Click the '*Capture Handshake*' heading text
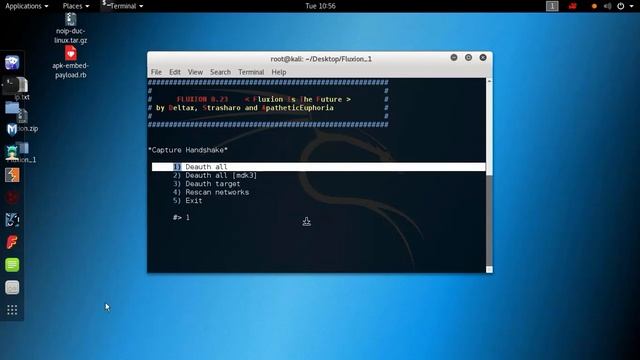640x360 pixels. 188,150
